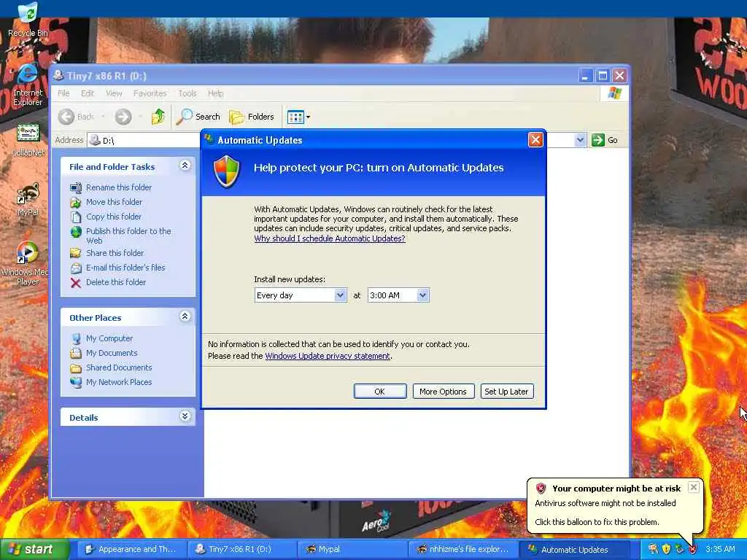Open the View menu

[x=114, y=93]
